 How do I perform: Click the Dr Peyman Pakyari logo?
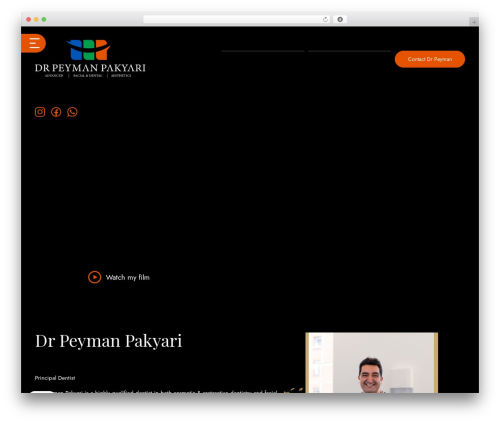click(90, 59)
